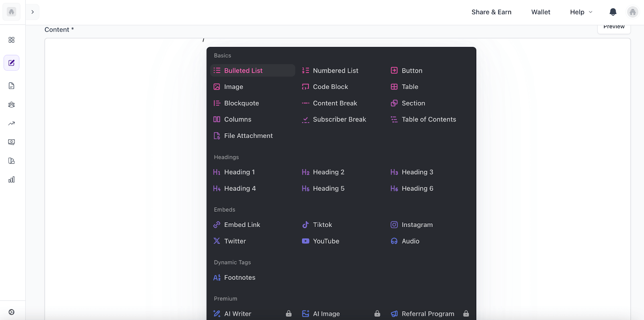The image size is (644, 320).
Task: Open the Help dropdown menu
Action: [x=581, y=12]
